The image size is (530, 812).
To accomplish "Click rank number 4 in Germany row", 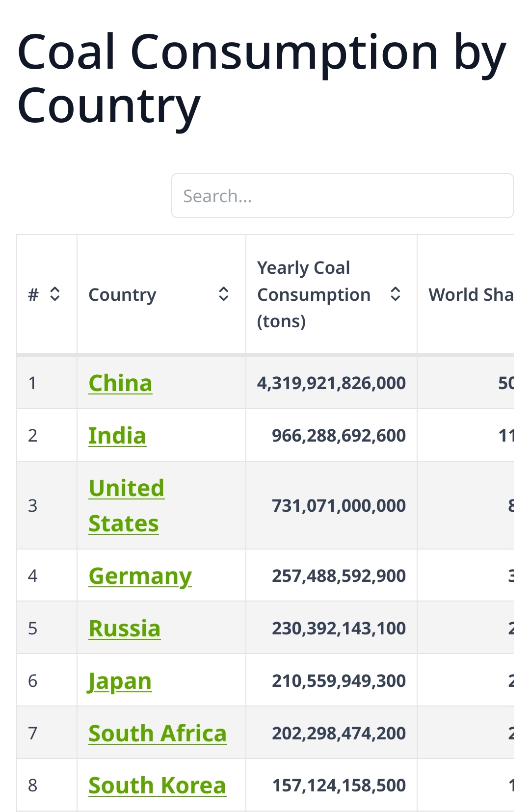I will [x=32, y=576].
